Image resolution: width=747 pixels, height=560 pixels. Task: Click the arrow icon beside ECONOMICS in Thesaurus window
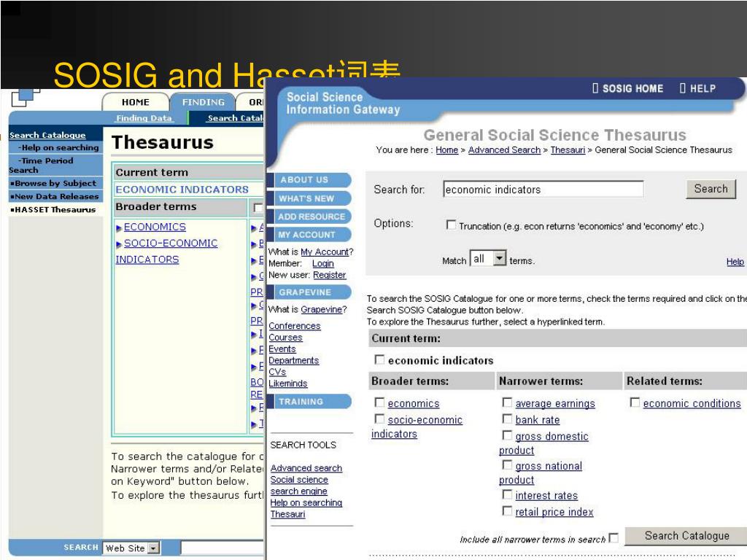[119, 228]
